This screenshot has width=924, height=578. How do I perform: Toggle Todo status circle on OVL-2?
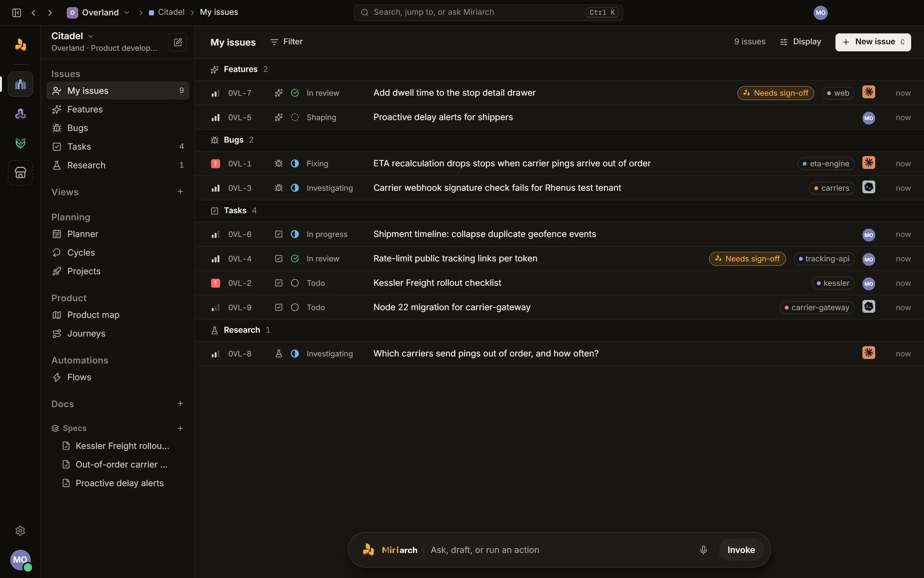click(x=295, y=283)
